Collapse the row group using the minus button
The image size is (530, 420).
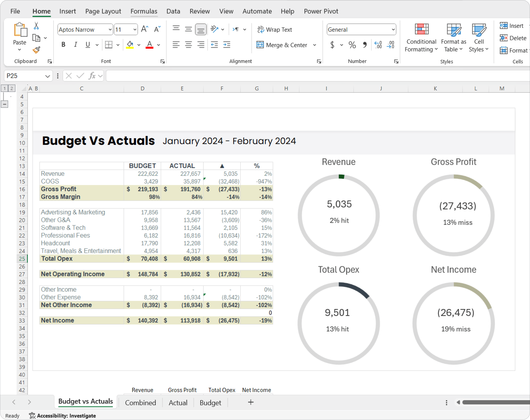click(x=5, y=104)
